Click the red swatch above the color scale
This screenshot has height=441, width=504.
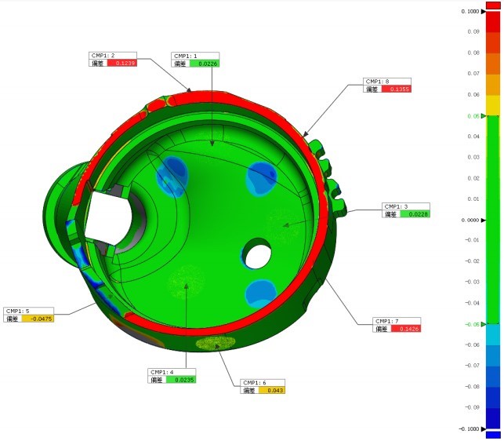tap(493, 5)
